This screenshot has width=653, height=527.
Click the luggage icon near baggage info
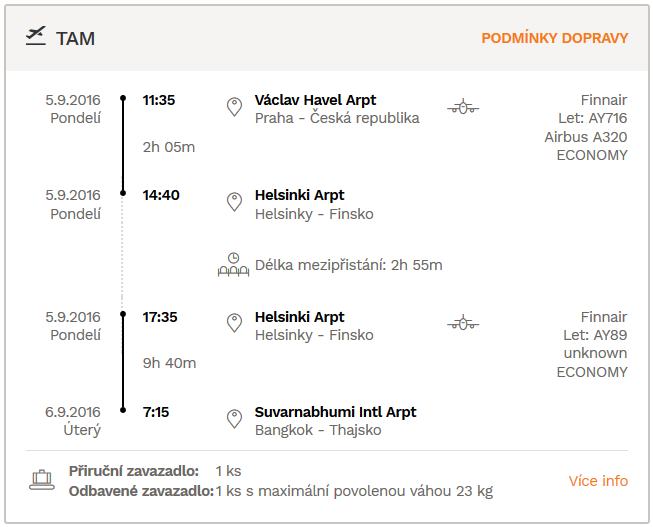coord(42,480)
